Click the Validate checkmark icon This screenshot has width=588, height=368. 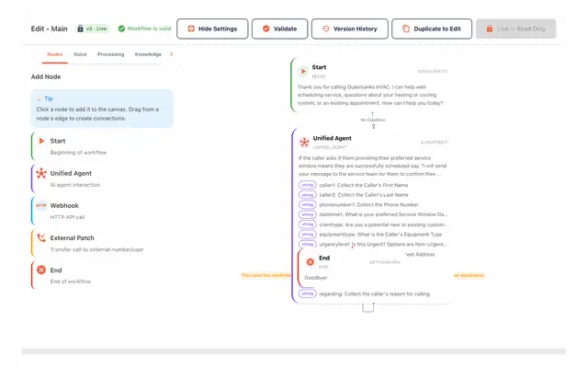tap(266, 29)
